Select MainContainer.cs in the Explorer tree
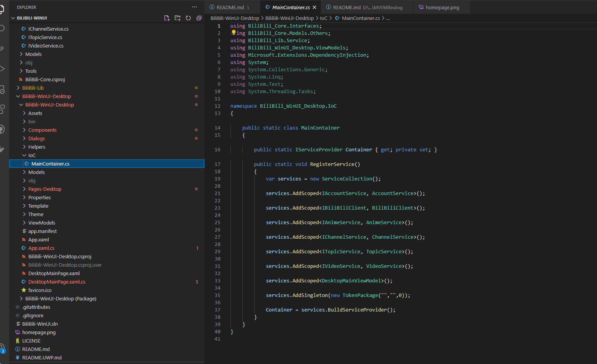The height and width of the screenshot is (364, 597). 107,164
